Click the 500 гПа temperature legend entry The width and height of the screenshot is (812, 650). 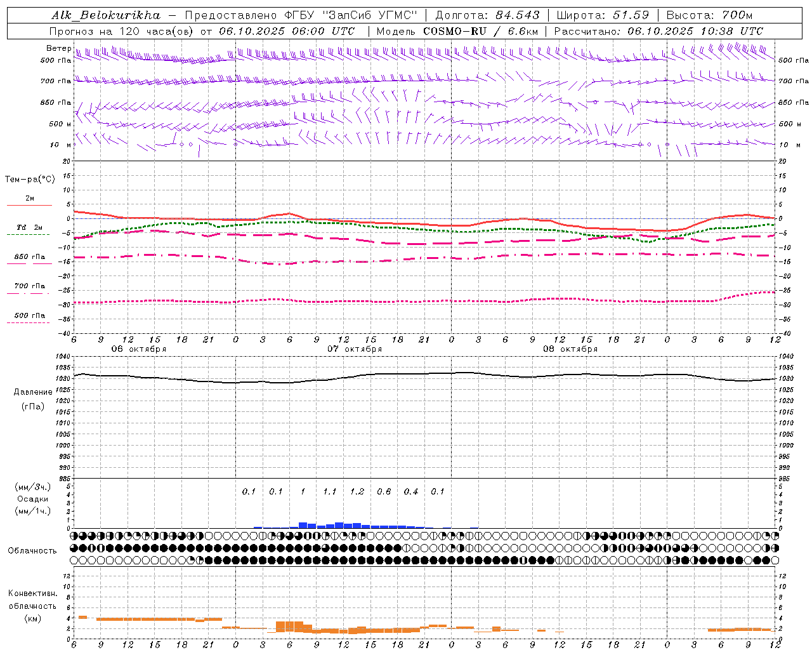30,315
